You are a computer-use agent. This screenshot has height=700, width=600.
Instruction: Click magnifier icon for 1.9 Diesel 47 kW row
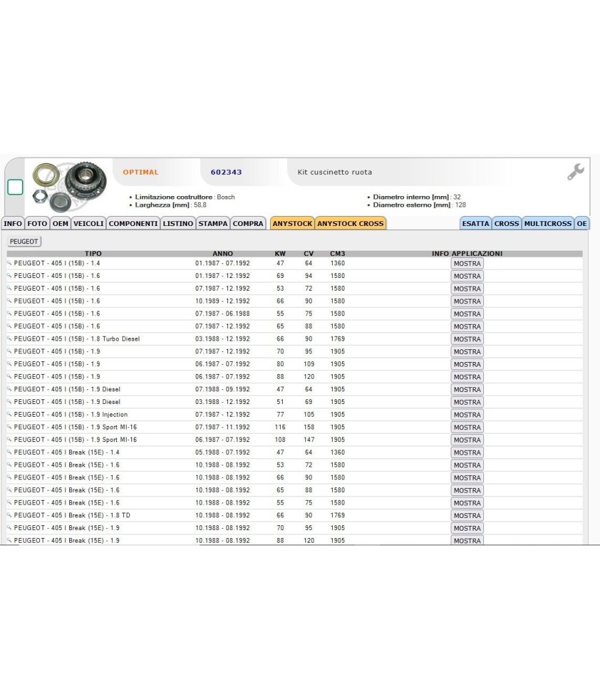pos(9,389)
